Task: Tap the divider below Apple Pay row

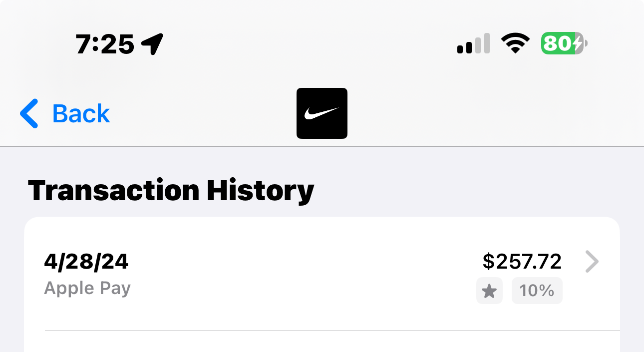Action: pyautogui.click(x=332, y=330)
